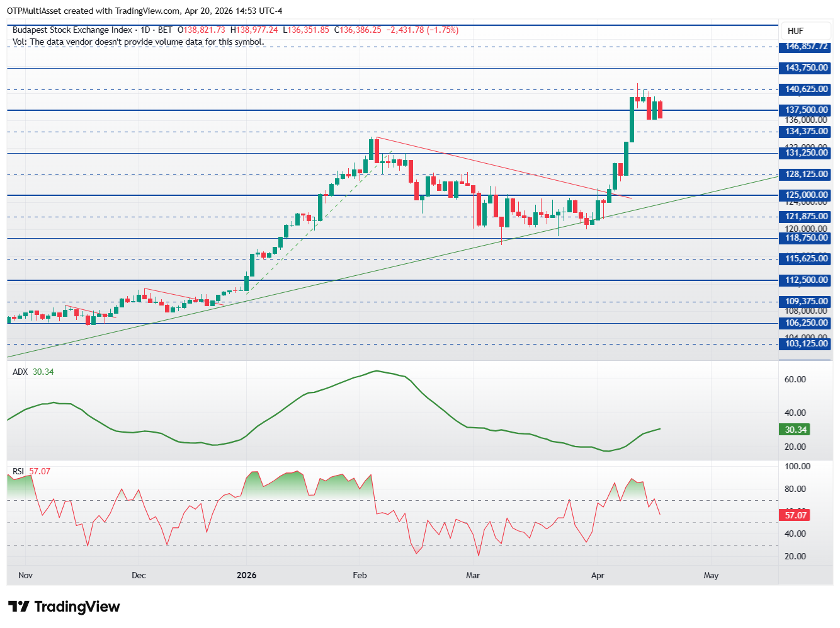Click the 2026 year marker on time axis
The width and height of the screenshot is (840, 628).
(x=246, y=575)
